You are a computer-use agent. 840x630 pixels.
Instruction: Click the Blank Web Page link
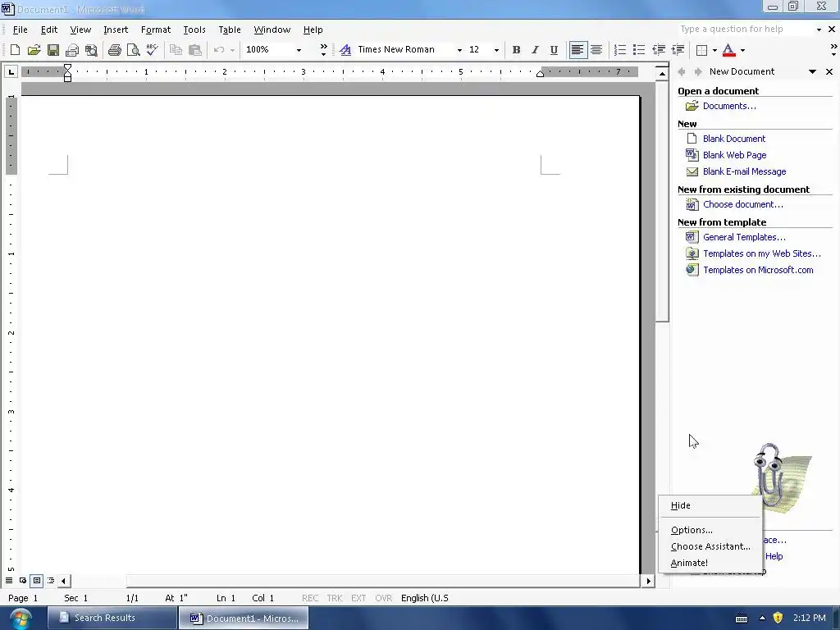(734, 155)
